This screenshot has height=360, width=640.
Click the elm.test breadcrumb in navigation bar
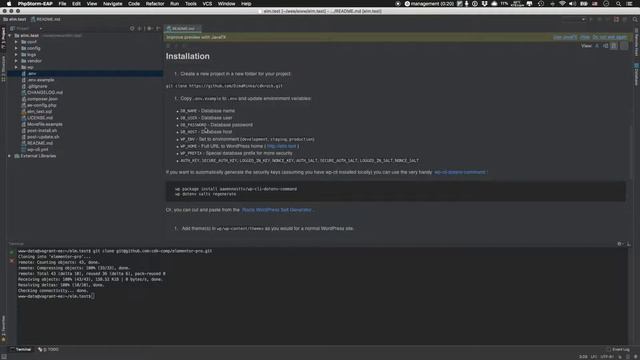tap(15, 19)
